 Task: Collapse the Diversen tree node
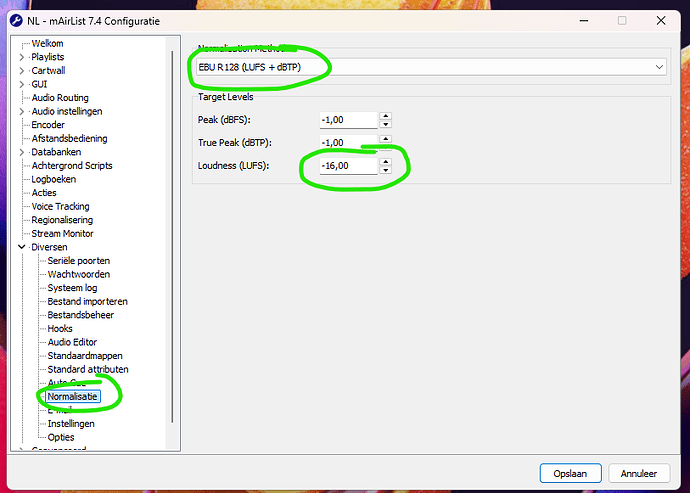click(x=22, y=247)
